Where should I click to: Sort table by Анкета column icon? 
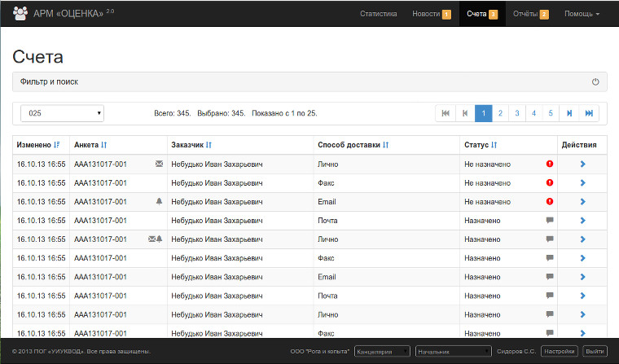pyautogui.click(x=103, y=145)
